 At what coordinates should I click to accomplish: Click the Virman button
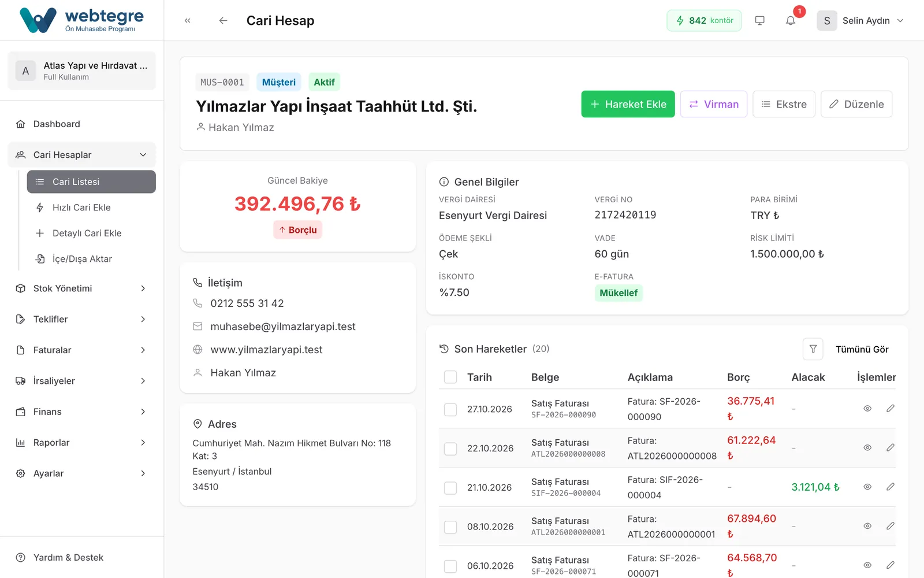714,104
